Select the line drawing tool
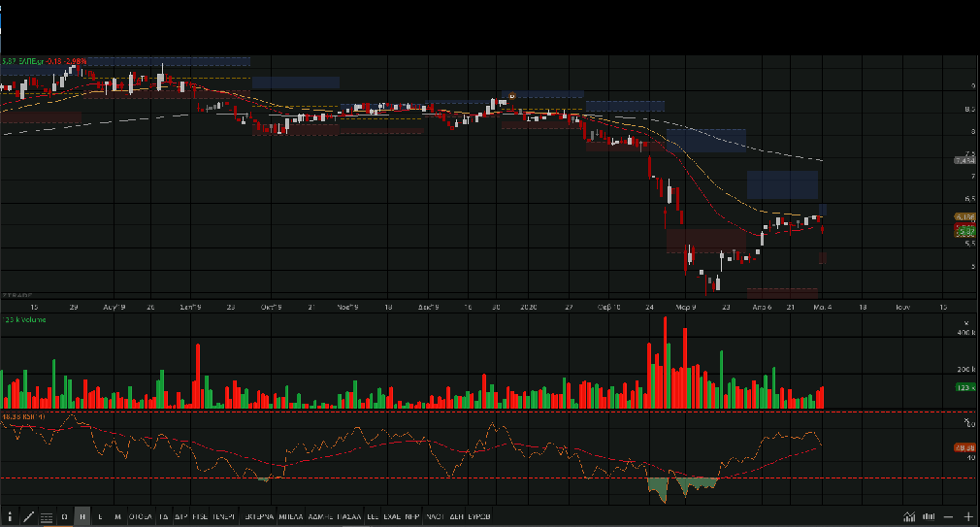 28,516
